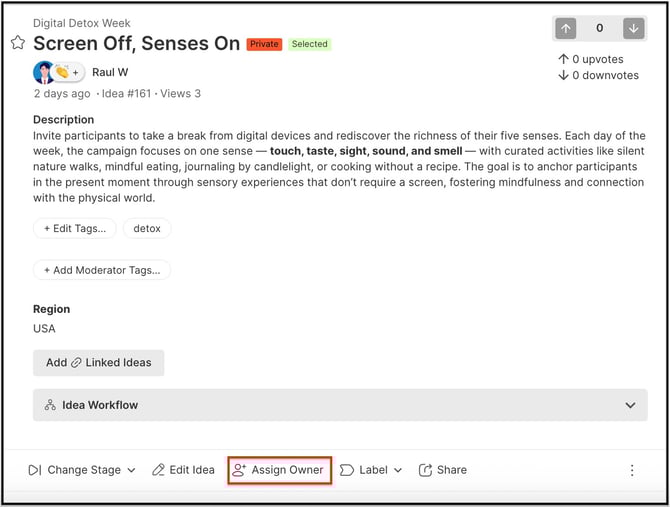Click the USA region value

coord(44,328)
